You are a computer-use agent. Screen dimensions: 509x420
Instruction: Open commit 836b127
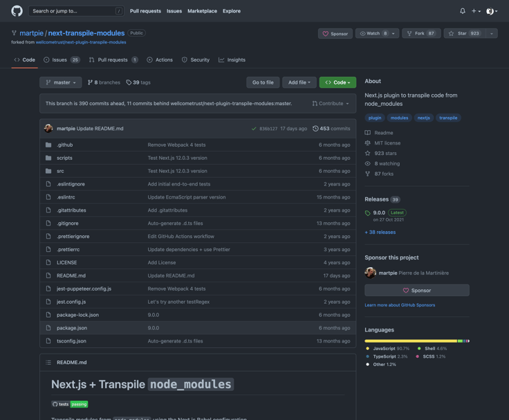pos(268,129)
